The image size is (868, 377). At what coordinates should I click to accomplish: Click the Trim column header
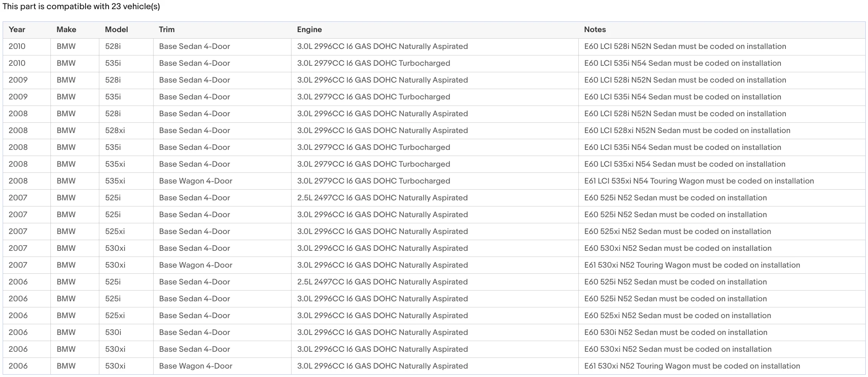[167, 29]
